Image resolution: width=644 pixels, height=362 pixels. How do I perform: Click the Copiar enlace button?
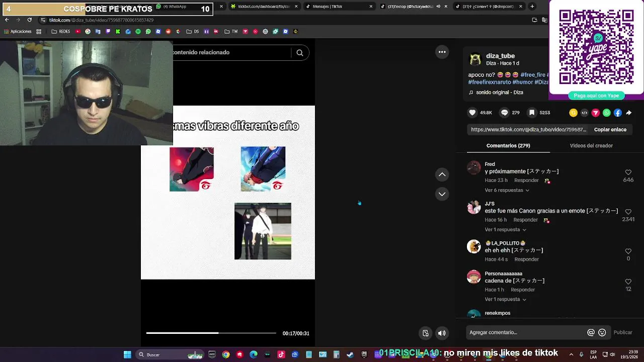coord(610,130)
